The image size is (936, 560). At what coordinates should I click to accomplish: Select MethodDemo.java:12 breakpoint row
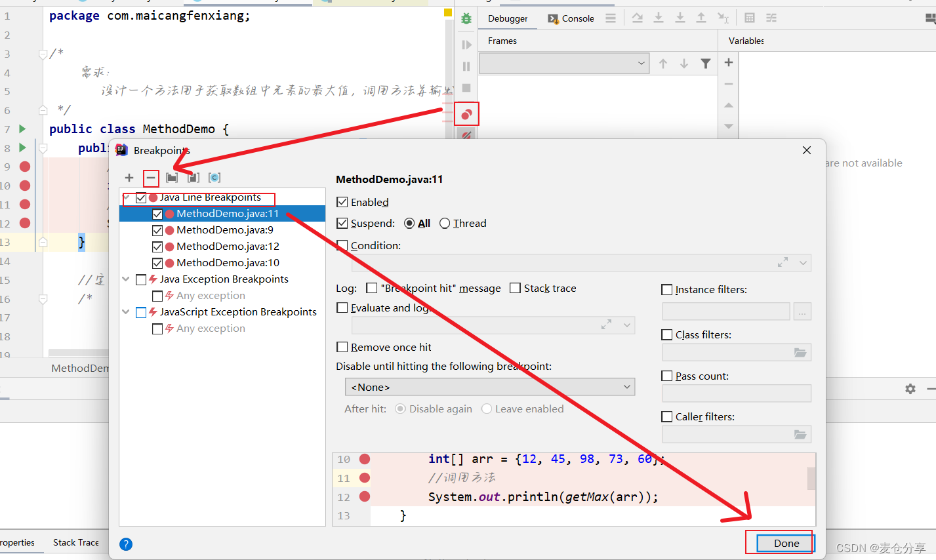(x=222, y=247)
